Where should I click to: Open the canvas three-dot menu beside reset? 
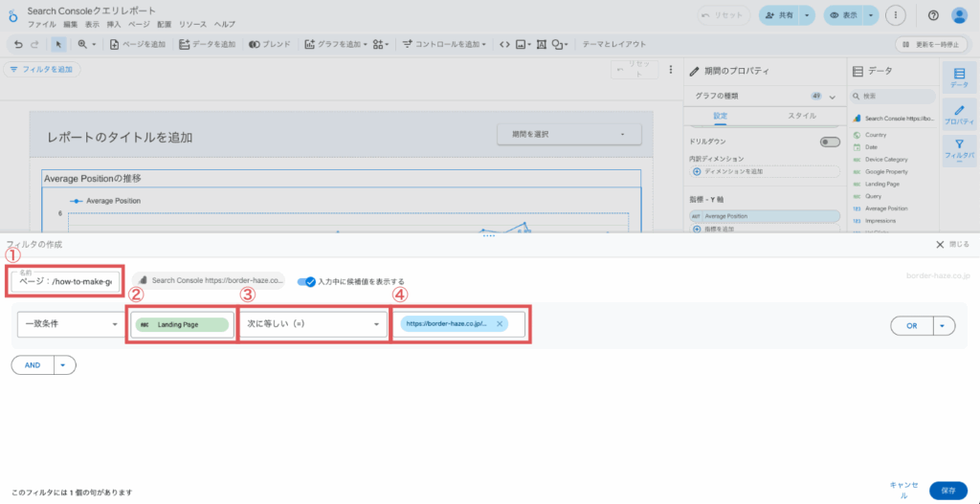[671, 69]
